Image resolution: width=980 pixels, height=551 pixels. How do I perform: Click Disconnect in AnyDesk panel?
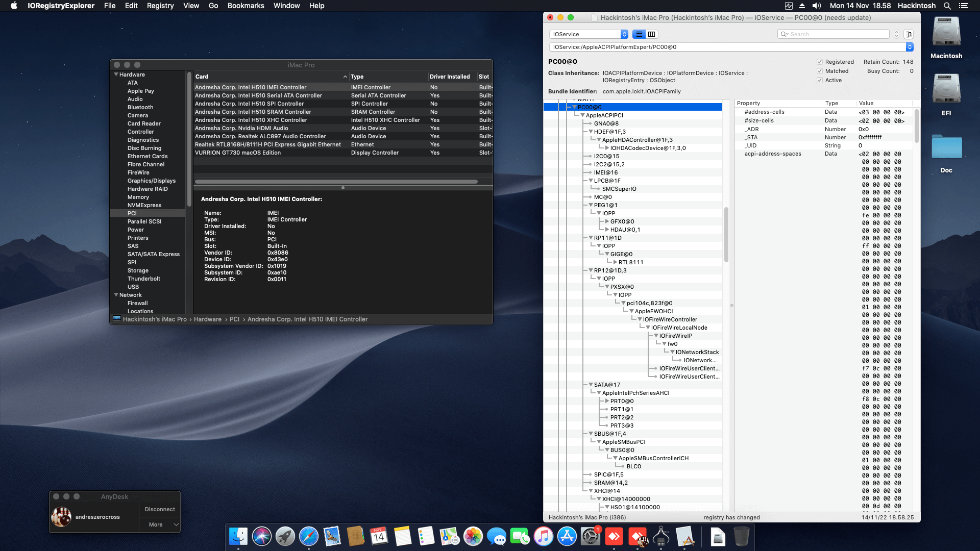tap(160, 509)
